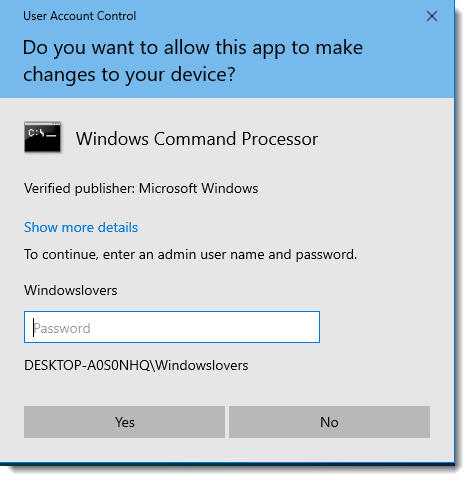
Task: Click the gray area beneath the Yes button
Action: [124, 450]
